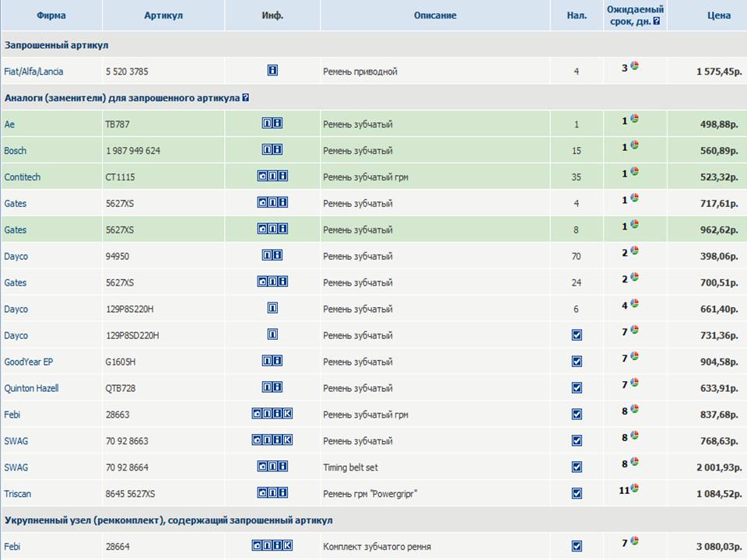The height and width of the screenshot is (560, 747).
Task: Click the help icon beside 'Ожидаемый срок, дн.'
Action: pyautogui.click(x=657, y=21)
